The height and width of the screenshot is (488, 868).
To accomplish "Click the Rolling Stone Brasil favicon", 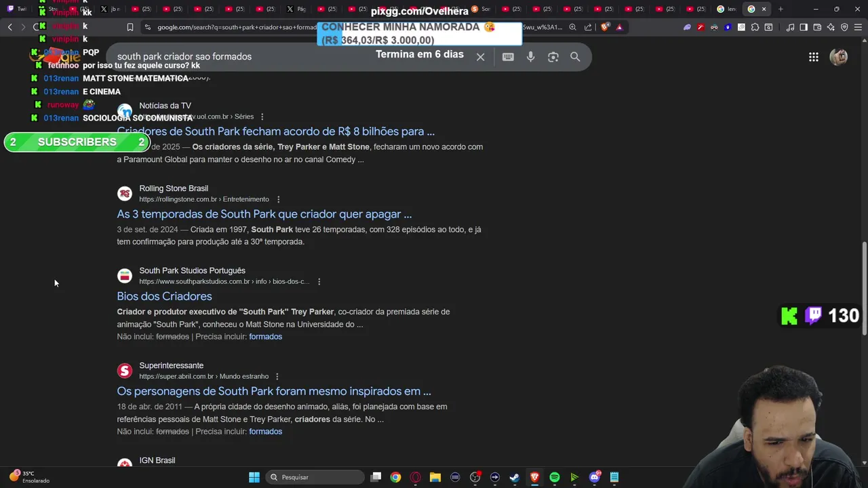I will [x=125, y=194].
